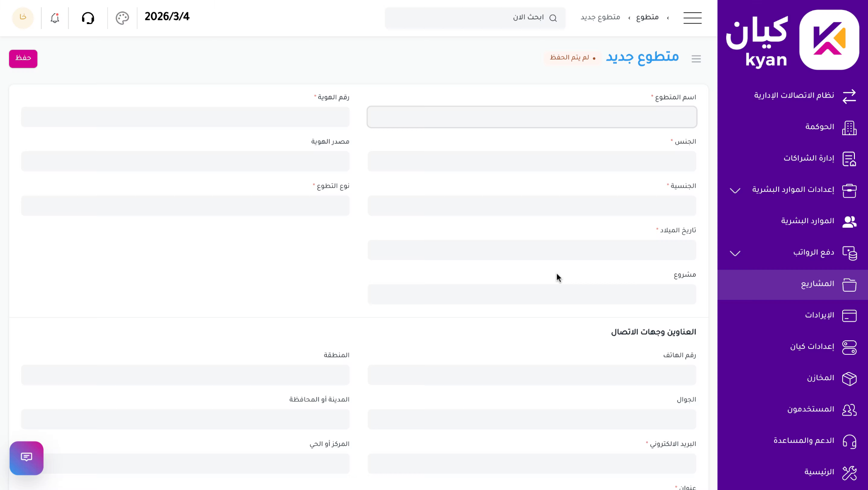Screen dimensions: 868x490
Task: Click the الإيرادات card icon
Action: pyautogui.click(x=850, y=316)
